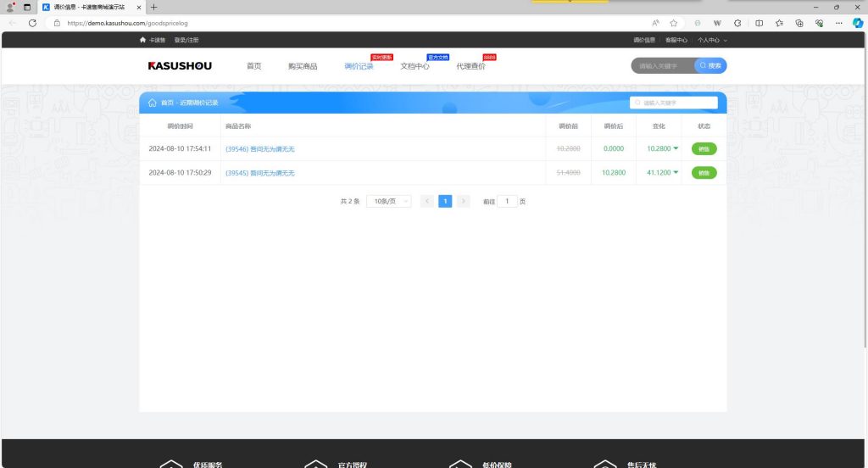Open the Split screen icon in toolbar
Screen dimensions: 868x468
(759, 23)
